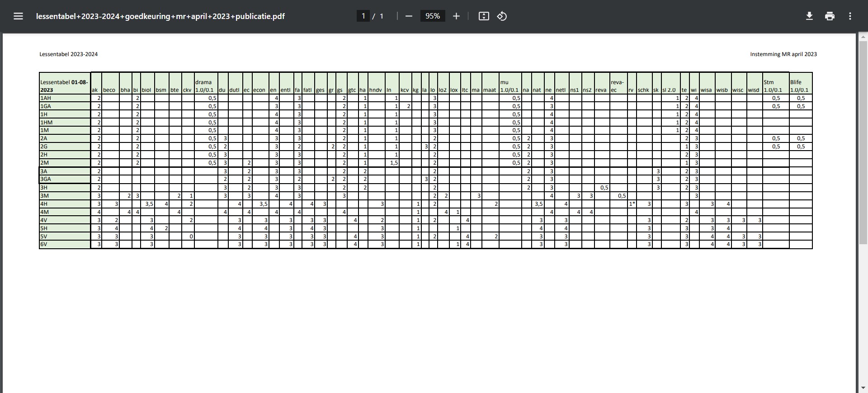Click the 'reva-ec' column header
This screenshot has height=393, width=868.
(x=619, y=83)
